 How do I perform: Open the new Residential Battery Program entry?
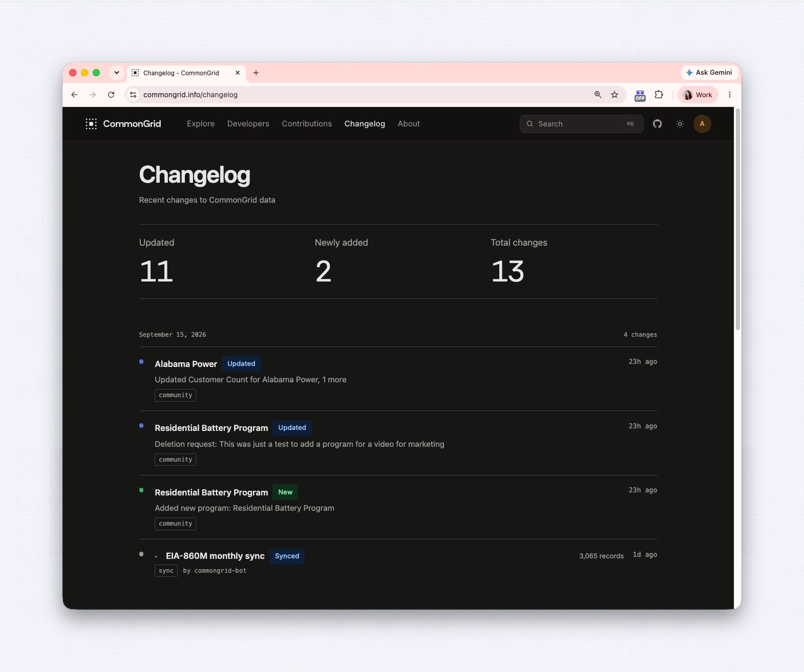click(x=211, y=492)
